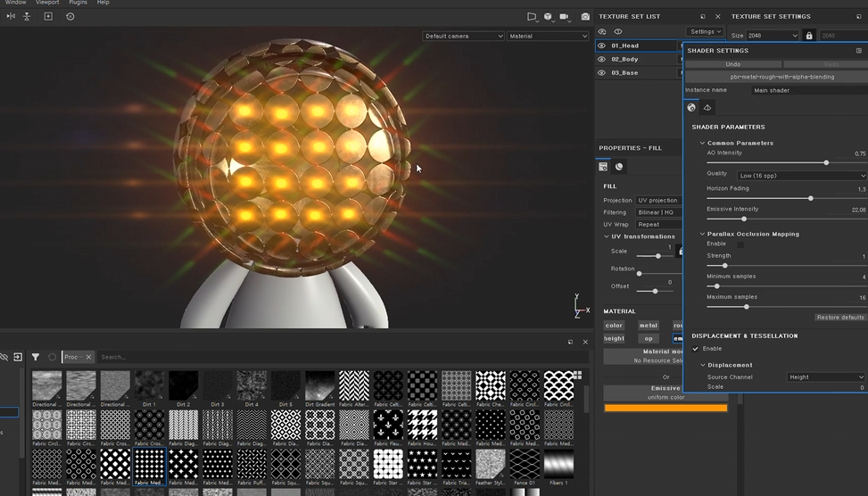This screenshot has height=496, width=868.
Task: Click the screenshot camera icon in the viewport toolbar
Action: (585, 17)
